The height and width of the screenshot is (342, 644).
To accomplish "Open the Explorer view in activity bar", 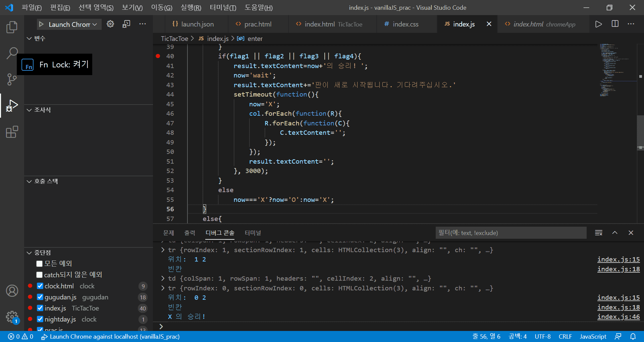I will click(x=12, y=27).
